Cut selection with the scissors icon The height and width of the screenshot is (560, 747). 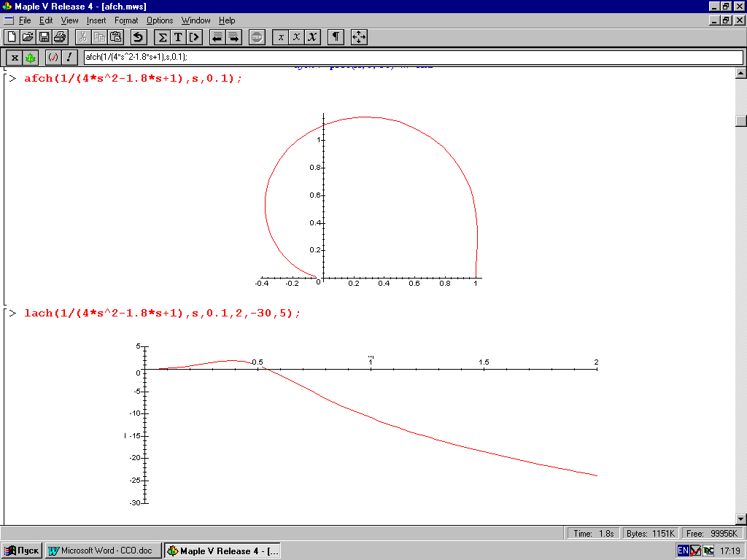(x=83, y=37)
